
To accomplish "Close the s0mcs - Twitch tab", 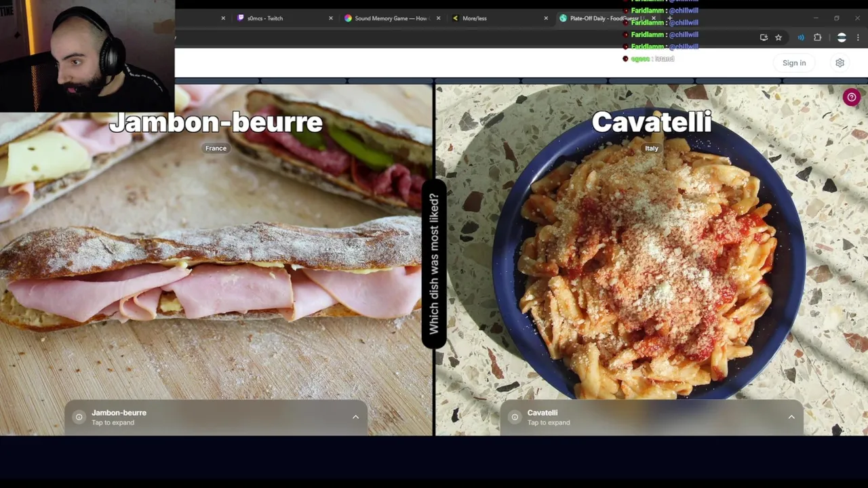I will 331,18.
